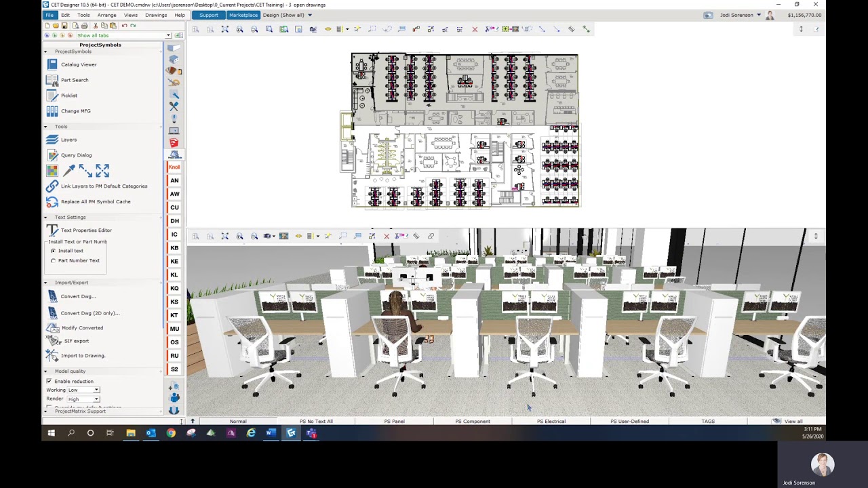
Task: Click the measure ruler icon in 2D toolbar
Action: pos(571,29)
